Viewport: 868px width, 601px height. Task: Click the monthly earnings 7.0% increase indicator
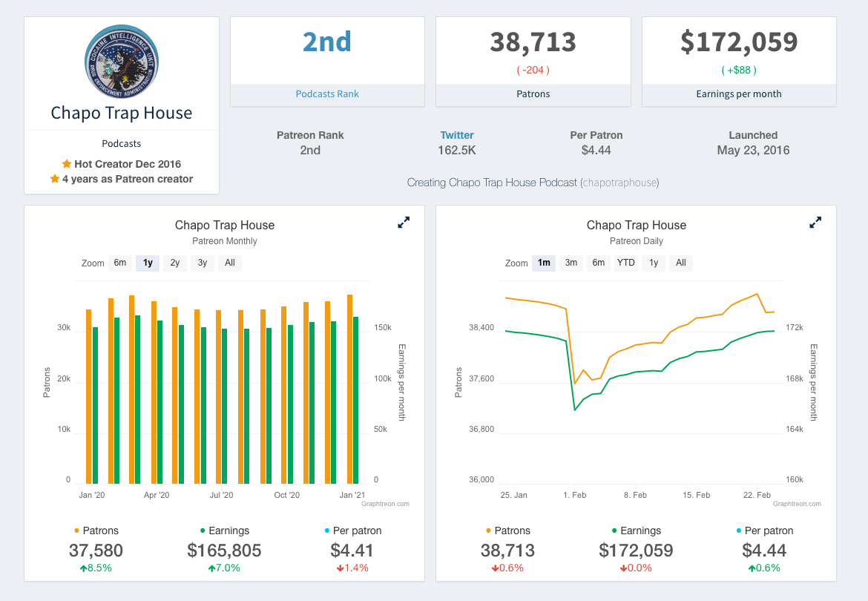coord(224,568)
